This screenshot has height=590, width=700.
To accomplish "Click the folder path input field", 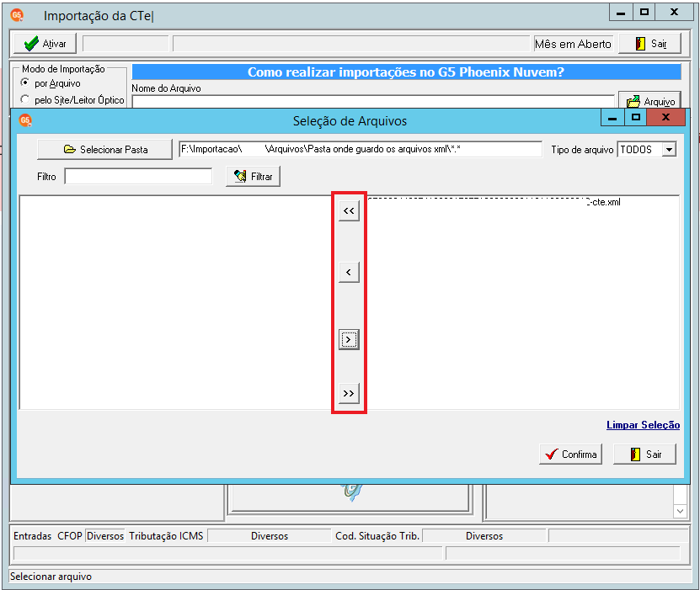I will tap(361, 149).
